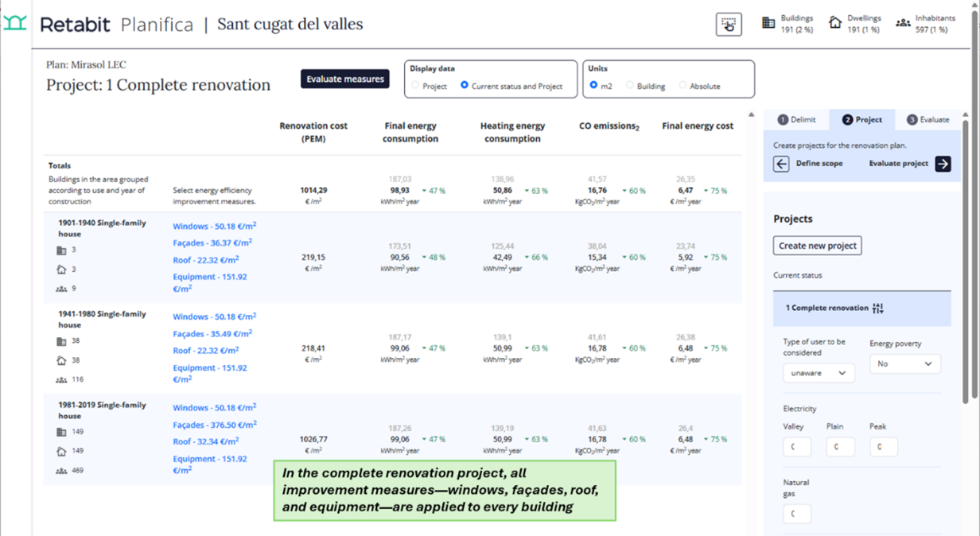Select the Project display data option
980x536 pixels.
[415, 86]
